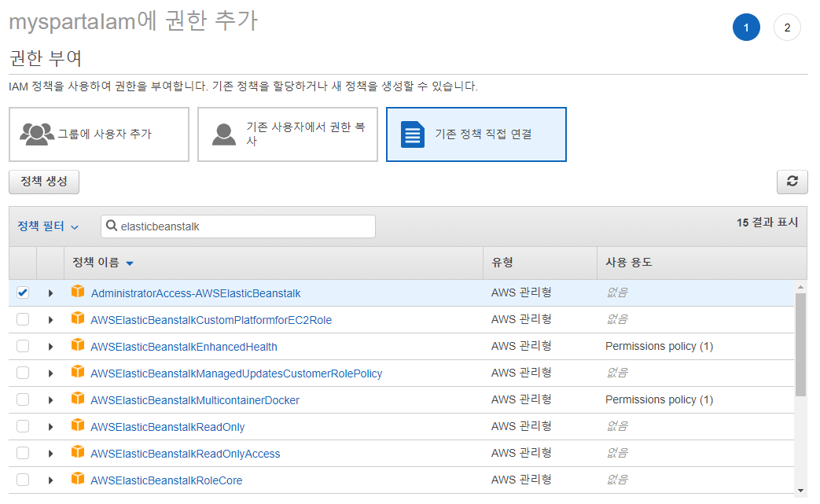Viewport: 820px width, 504px height.
Task: Go to step 2 indicator
Action: tap(787, 28)
